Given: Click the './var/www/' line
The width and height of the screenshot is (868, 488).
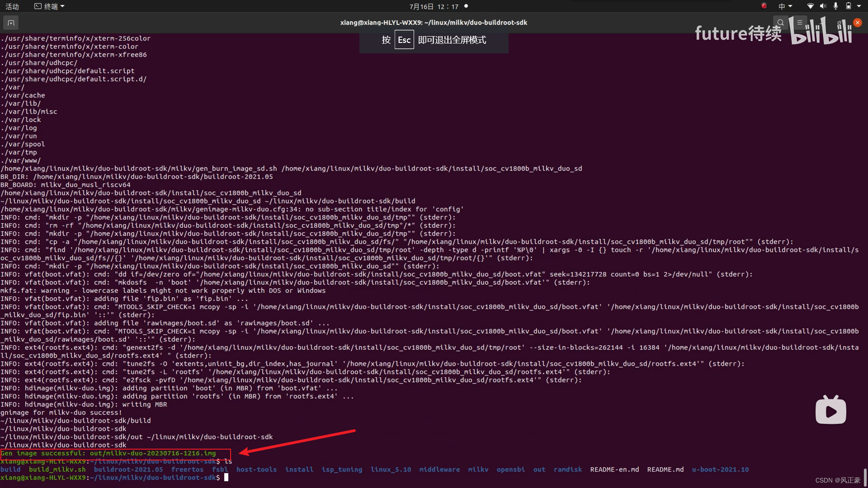Looking at the screenshot, I should tap(20, 160).
